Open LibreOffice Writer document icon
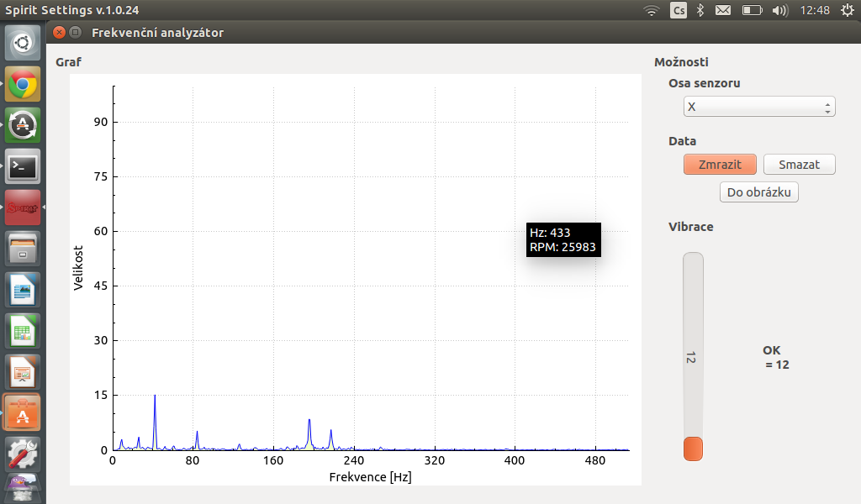 tap(23, 289)
